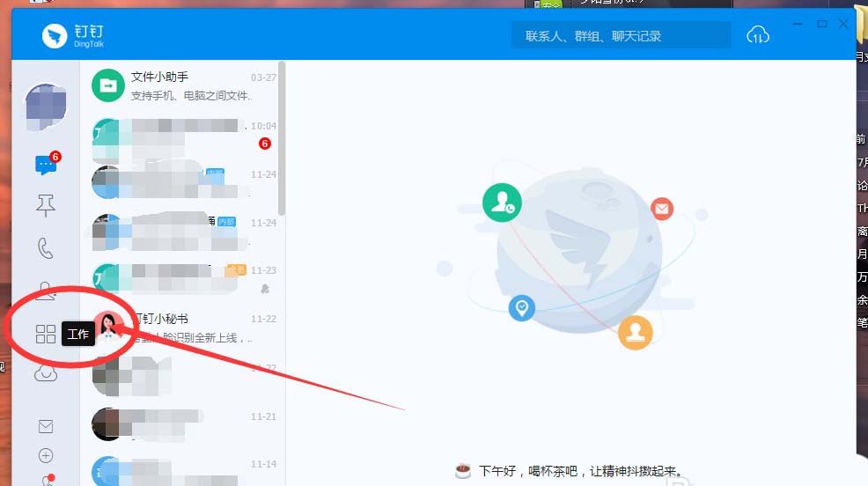Open the Messages icon with unread badge
The width and height of the screenshot is (868, 486).
coord(45,166)
